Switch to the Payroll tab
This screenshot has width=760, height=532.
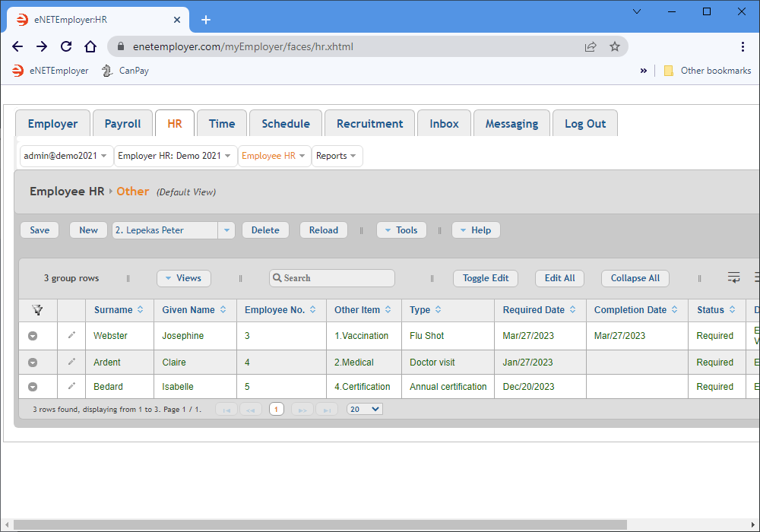(122, 124)
